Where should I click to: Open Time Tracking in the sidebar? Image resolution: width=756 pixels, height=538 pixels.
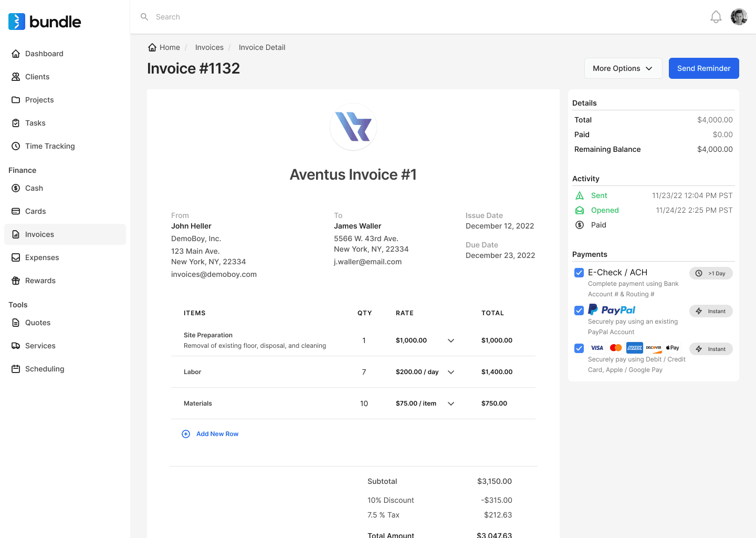pyautogui.click(x=50, y=146)
